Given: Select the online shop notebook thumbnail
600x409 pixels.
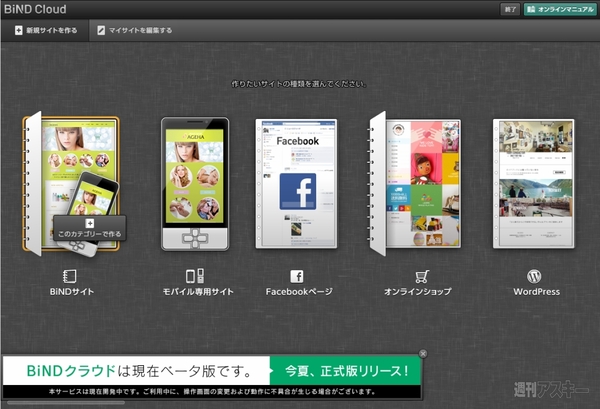Looking at the screenshot, I should coord(415,184).
